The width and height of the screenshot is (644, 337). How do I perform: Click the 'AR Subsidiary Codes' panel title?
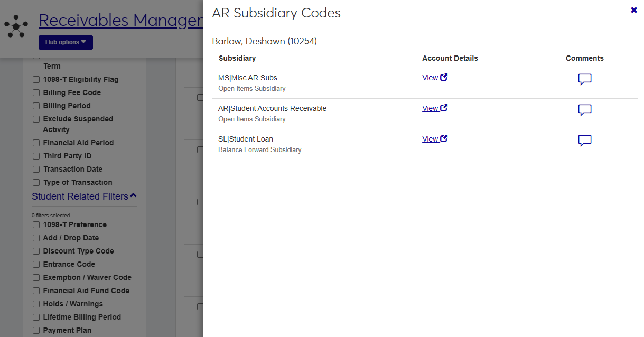276,13
